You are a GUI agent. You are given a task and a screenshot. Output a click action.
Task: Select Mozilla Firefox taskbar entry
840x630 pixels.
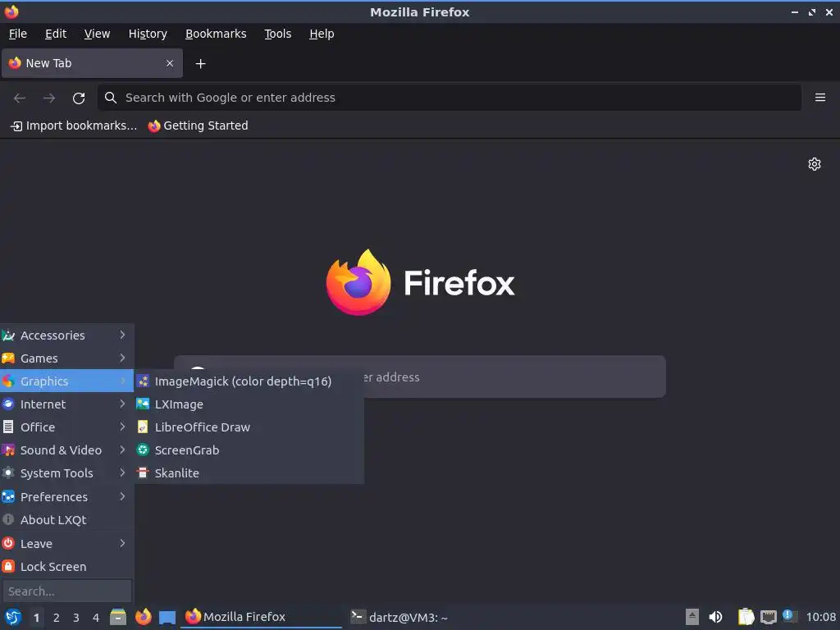(262, 617)
